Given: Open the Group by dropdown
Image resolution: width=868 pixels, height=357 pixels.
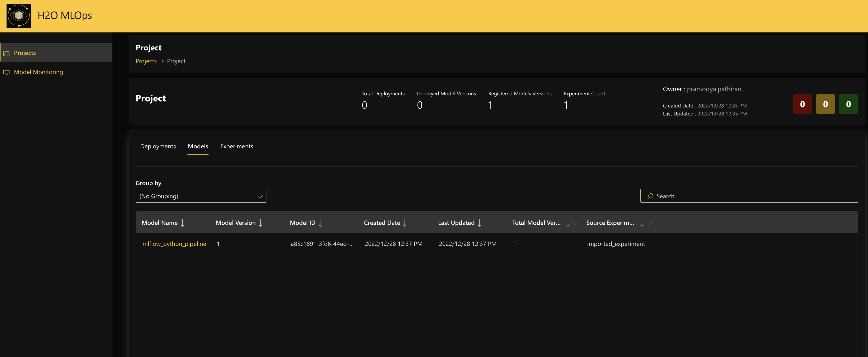Looking at the screenshot, I should tap(201, 196).
